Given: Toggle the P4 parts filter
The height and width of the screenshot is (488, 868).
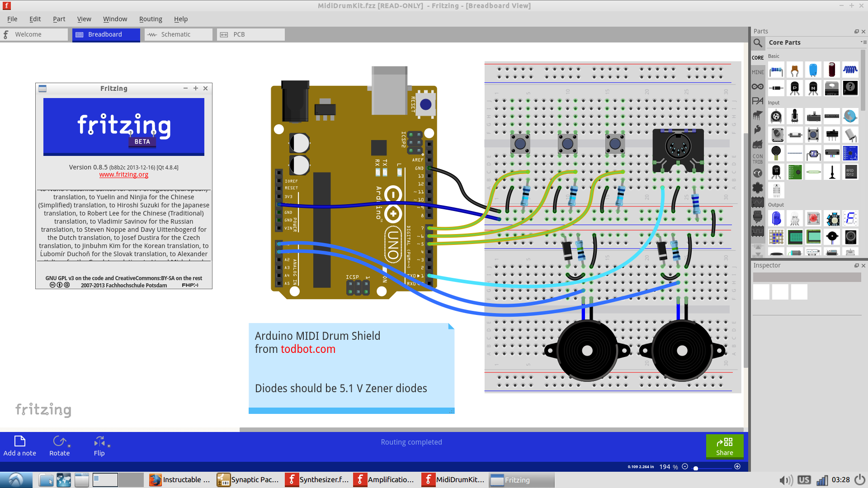Looking at the screenshot, I should tap(757, 102).
